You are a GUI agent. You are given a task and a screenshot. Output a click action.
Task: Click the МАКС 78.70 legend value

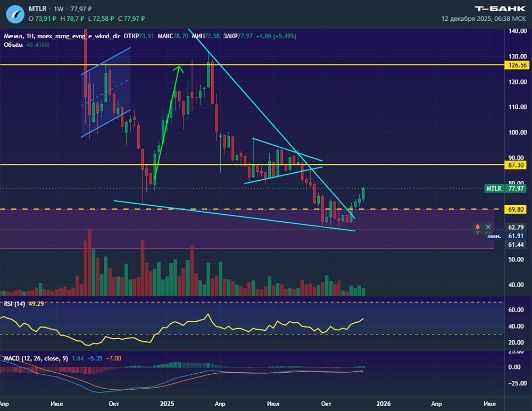pos(173,36)
